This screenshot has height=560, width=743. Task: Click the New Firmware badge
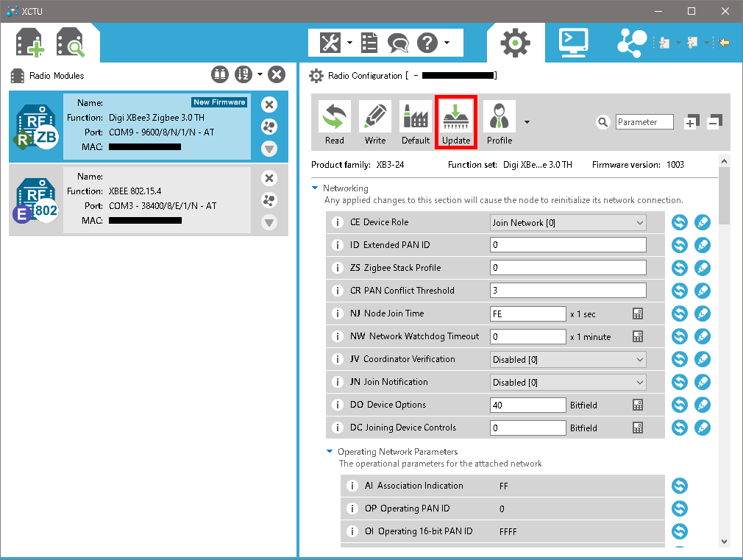tap(219, 102)
